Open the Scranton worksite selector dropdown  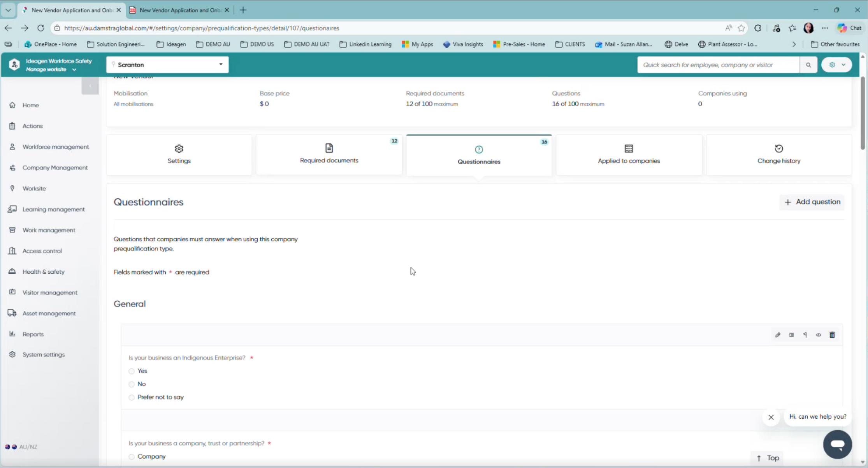click(220, 65)
